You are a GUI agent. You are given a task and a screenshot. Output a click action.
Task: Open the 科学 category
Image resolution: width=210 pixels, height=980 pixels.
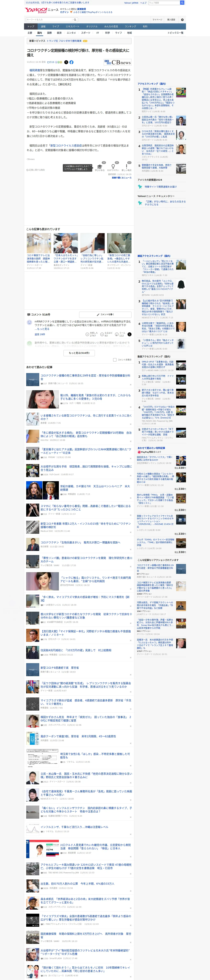107,33
